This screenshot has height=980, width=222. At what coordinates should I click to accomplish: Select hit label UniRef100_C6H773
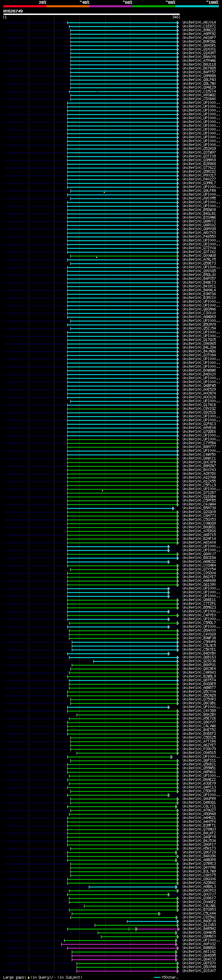199,516
